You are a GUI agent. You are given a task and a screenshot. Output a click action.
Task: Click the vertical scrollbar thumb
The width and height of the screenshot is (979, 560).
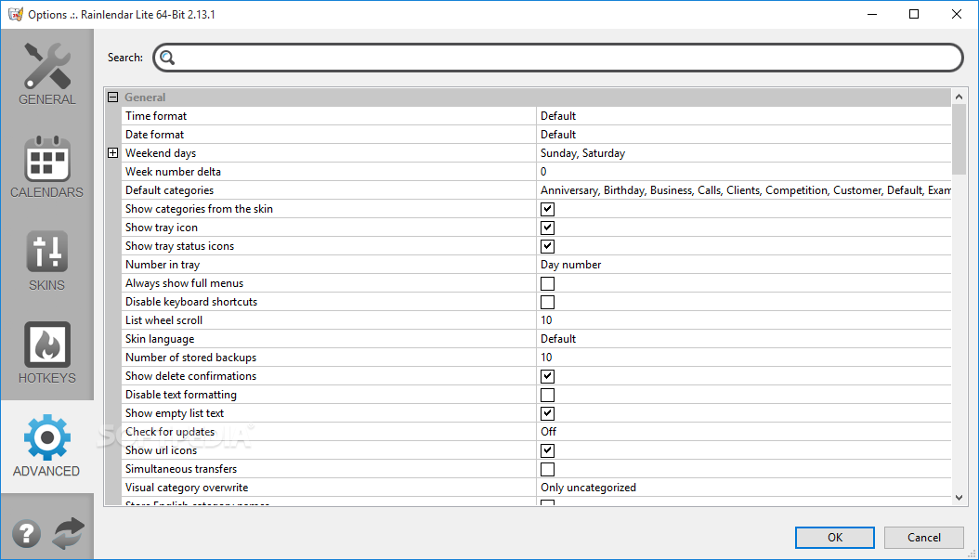959,139
